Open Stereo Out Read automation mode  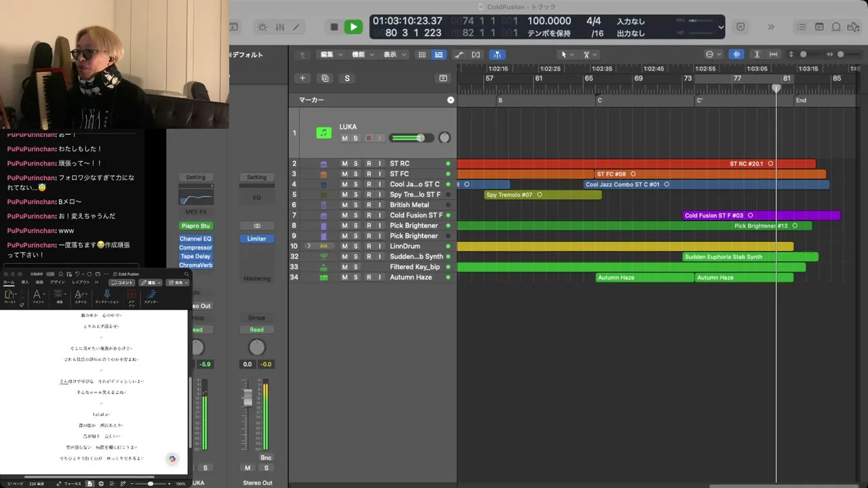(256, 329)
